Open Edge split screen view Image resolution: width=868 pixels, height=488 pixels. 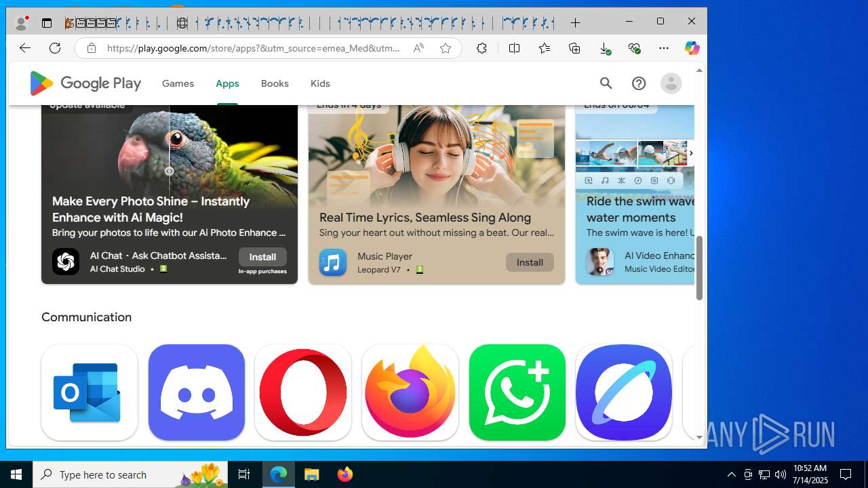[x=514, y=48]
